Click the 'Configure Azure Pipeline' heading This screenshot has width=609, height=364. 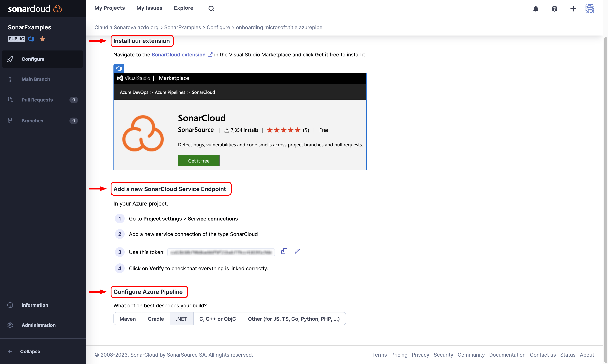(148, 292)
